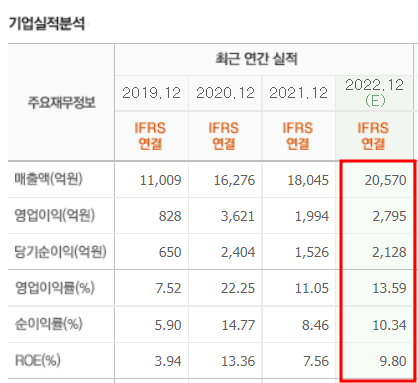Click the 최근 연간 실적 header

pos(256,59)
